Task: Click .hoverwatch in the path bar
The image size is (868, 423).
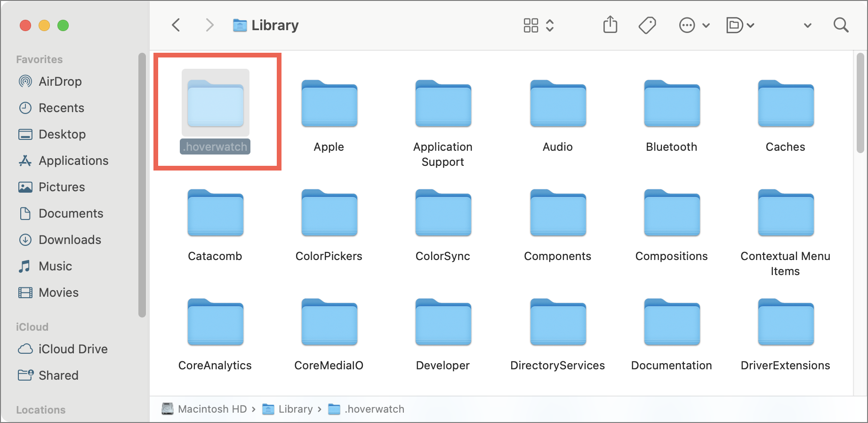Action: tap(366, 409)
